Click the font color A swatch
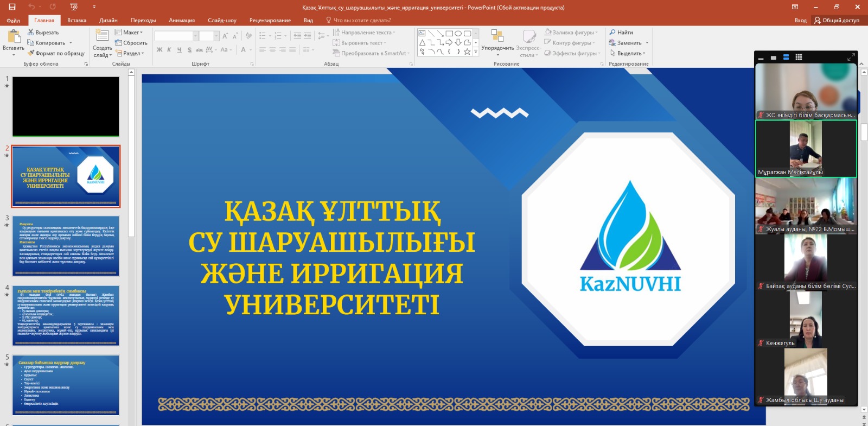The width and height of the screenshot is (868, 426). click(x=243, y=49)
